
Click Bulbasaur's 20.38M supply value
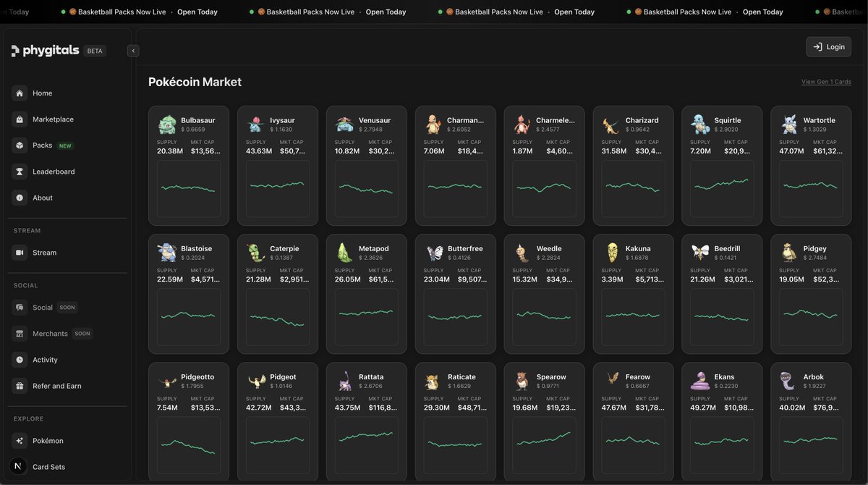pos(170,151)
